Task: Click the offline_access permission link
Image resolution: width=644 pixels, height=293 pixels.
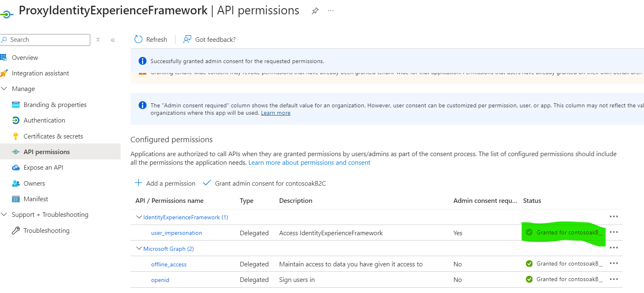Action: tap(169, 264)
